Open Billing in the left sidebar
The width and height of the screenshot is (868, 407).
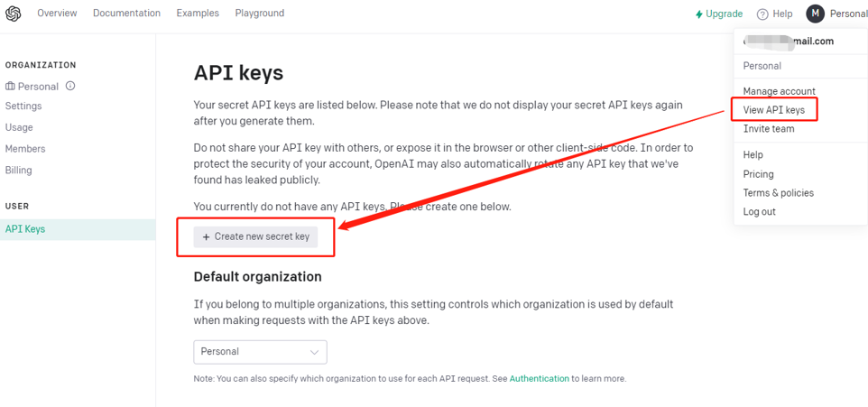(x=18, y=170)
